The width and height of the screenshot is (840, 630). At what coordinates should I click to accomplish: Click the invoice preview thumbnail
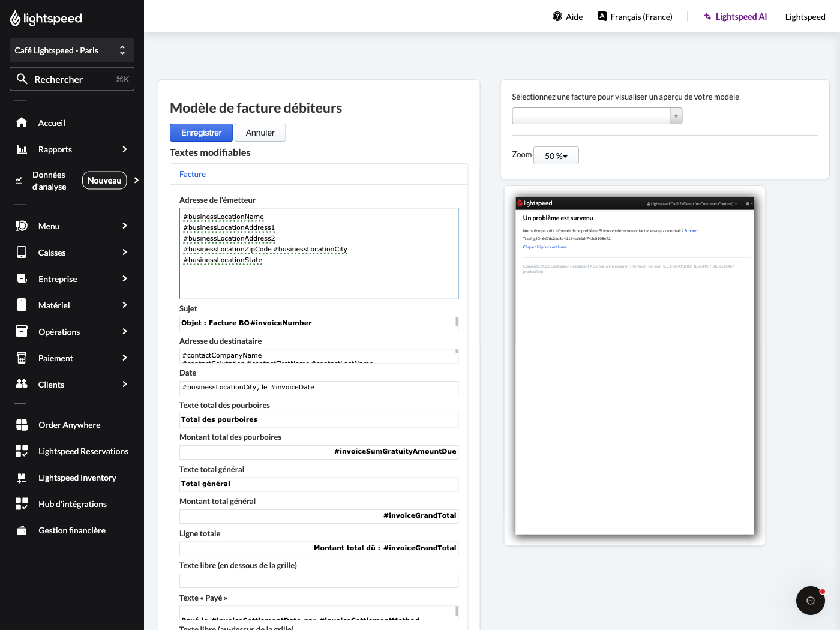coord(635,365)
